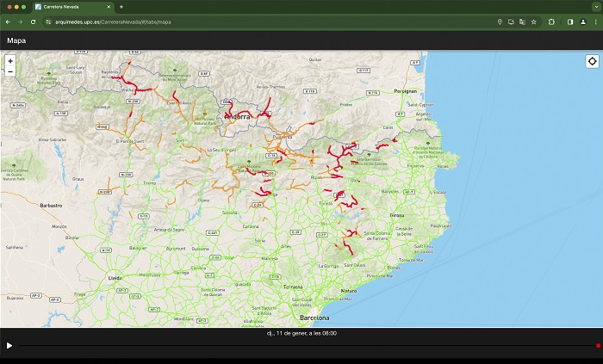
Task: Open Chrome three-dot menu
Action: pos(594,22)
